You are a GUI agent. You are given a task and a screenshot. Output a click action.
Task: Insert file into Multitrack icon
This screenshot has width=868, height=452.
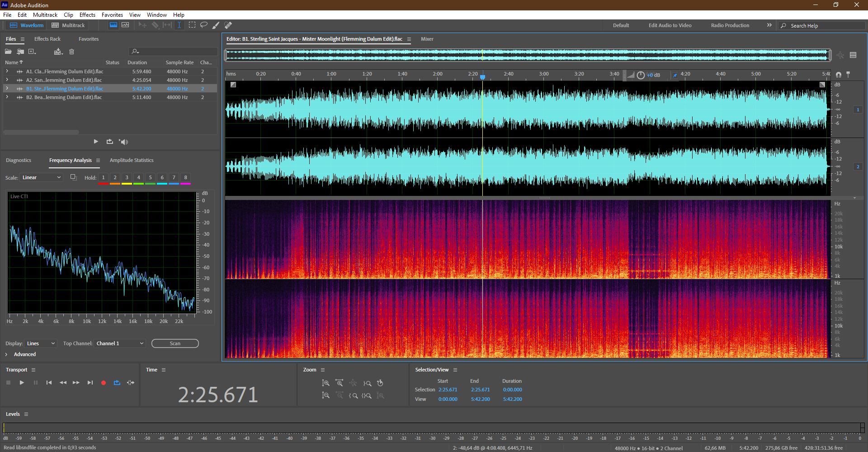pos(58,52)
